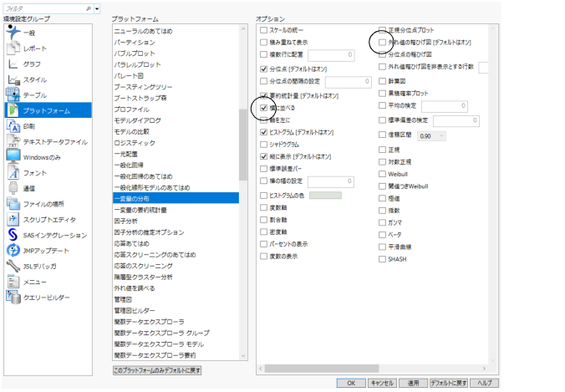Enable the 正規分位点プロット checkbox
The height and width of the screenshot is (392, 565).
(382, 30)
